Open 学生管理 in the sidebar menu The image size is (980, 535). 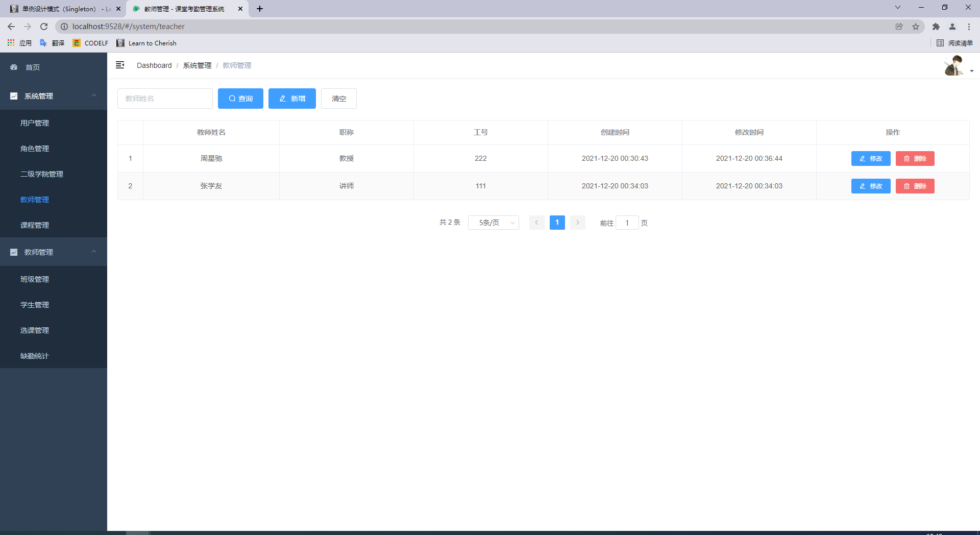point(34,304)
